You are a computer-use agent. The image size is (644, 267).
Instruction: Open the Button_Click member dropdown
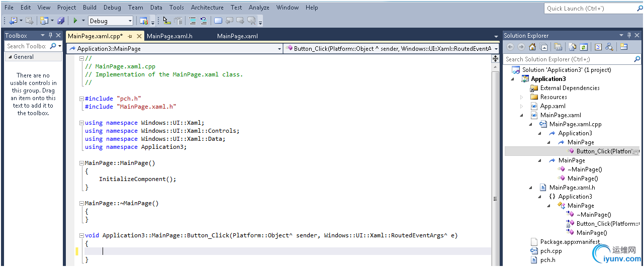tap(496, 49)
